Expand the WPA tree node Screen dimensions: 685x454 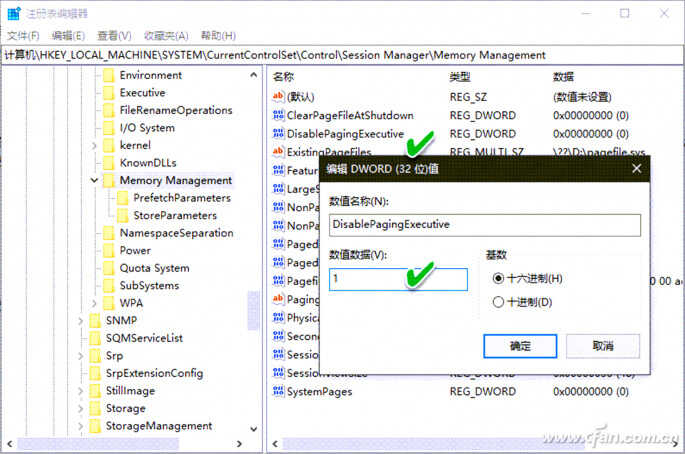(x=94, y=303)
